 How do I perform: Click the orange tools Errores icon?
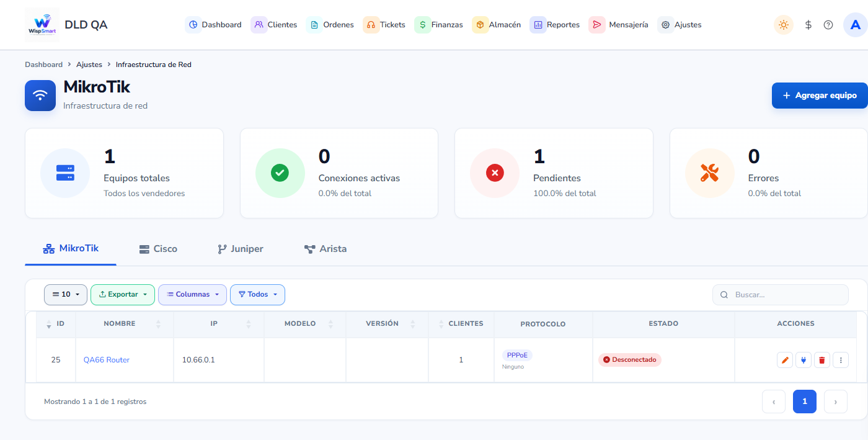[710, 173]
